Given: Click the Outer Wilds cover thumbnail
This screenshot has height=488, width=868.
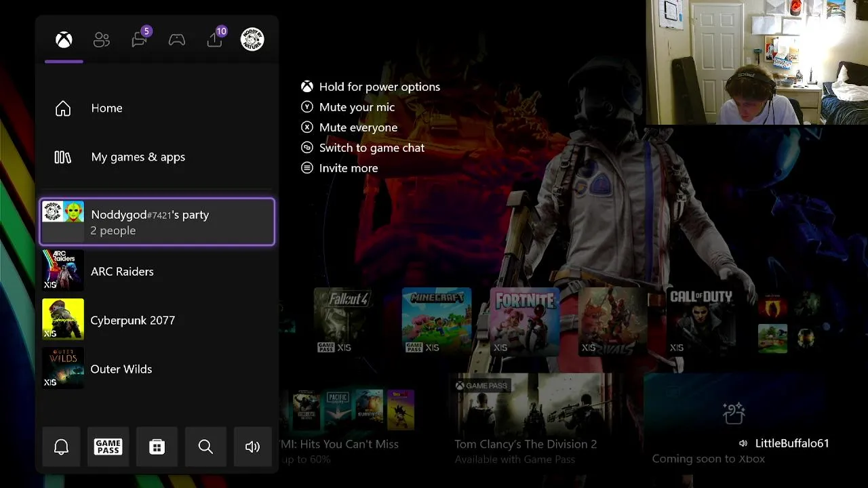Looking at the screenshot, I should [x=63, y=369].
